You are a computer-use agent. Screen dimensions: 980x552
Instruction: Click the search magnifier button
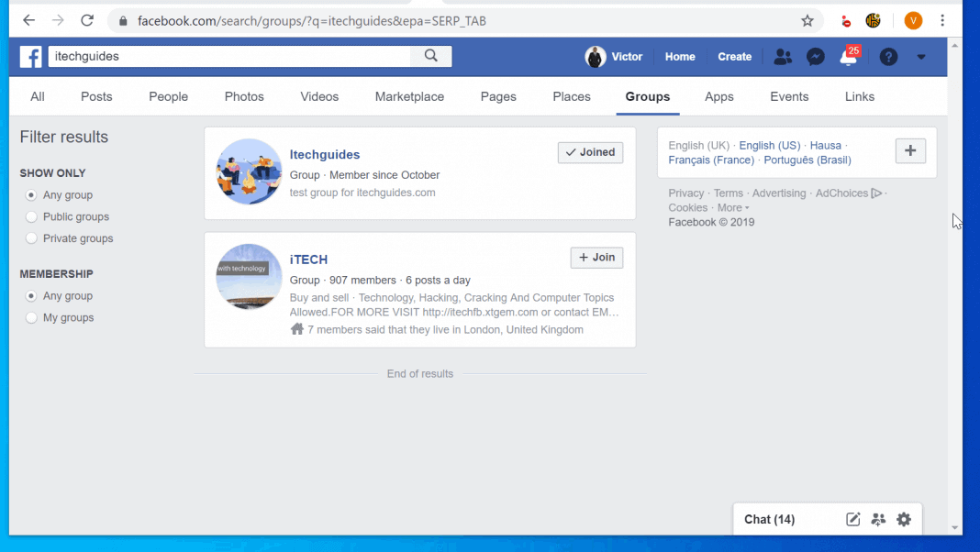[431, 56]
